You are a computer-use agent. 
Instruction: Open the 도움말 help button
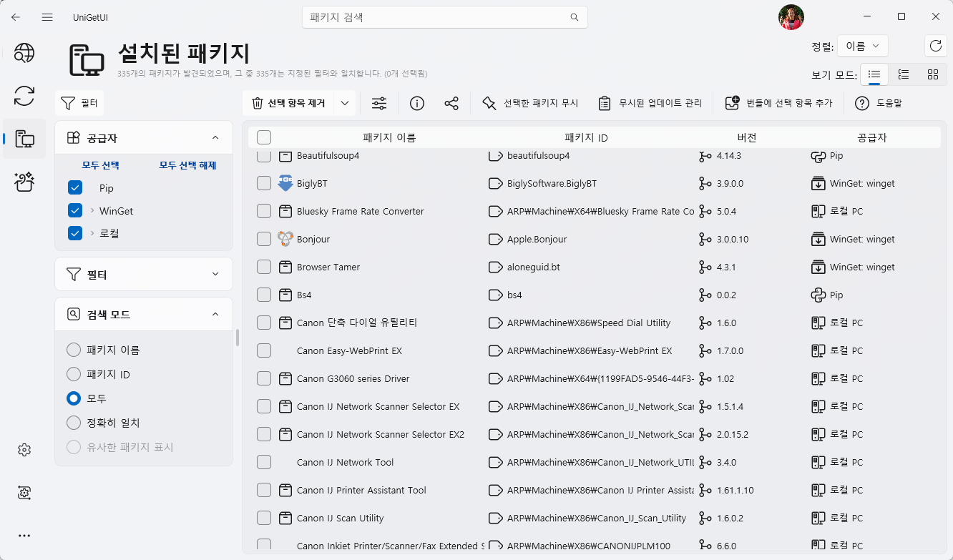click(x=879, y=104)
